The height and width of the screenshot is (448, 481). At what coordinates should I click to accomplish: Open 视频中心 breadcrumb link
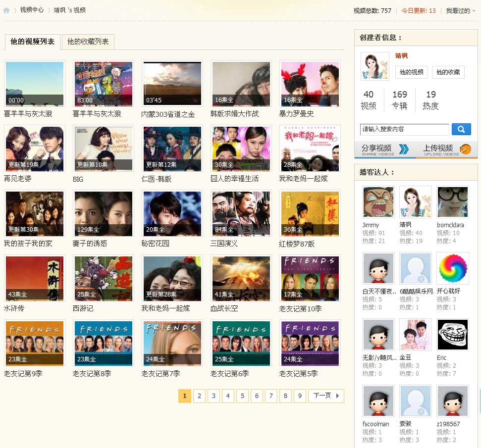tap(32, 10)
